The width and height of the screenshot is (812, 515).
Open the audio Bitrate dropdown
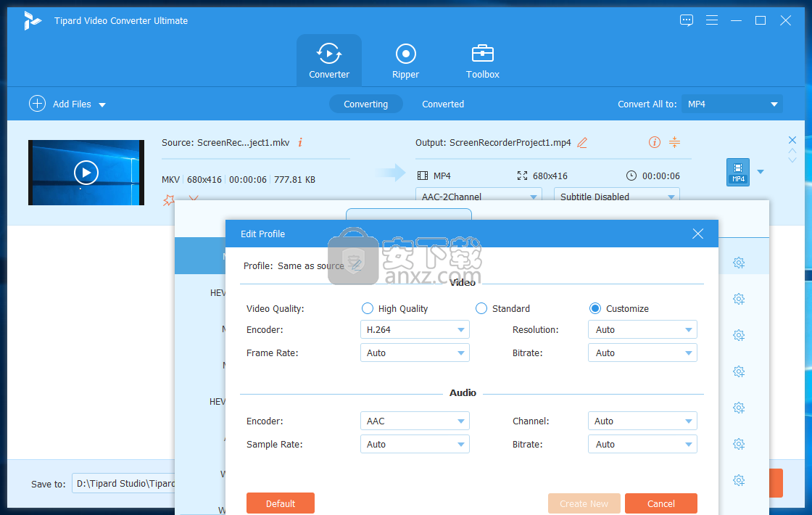click(x=642, y=444)
